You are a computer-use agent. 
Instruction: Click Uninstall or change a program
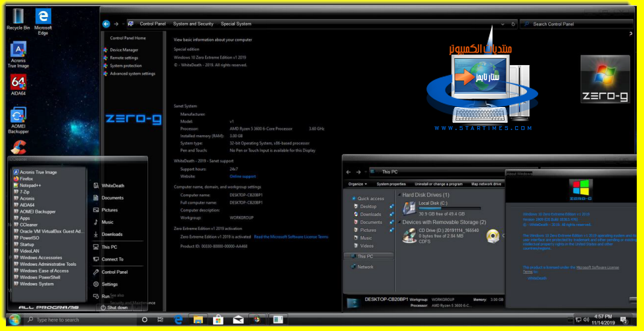coord(439,184)
